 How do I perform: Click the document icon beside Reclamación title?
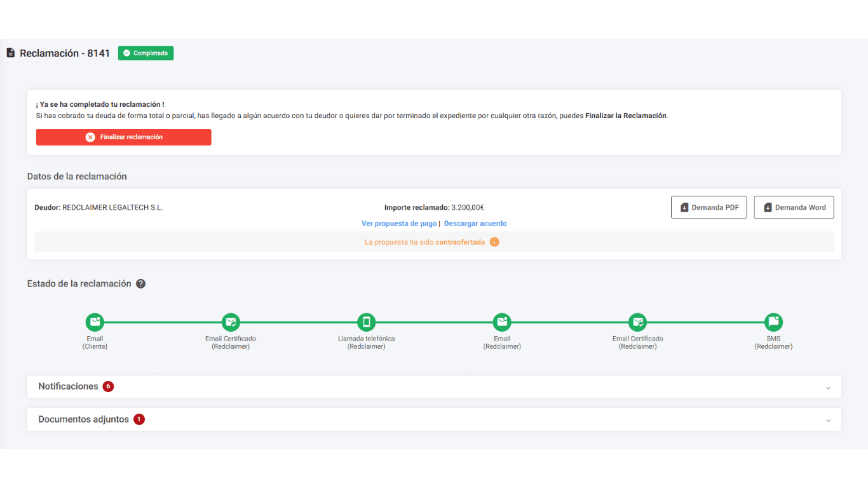point(10,53)
